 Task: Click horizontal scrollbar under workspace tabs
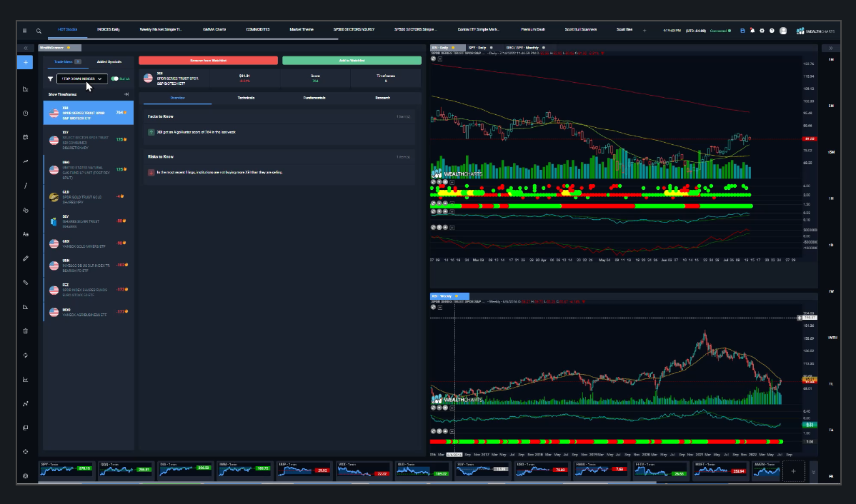point(193,39)
